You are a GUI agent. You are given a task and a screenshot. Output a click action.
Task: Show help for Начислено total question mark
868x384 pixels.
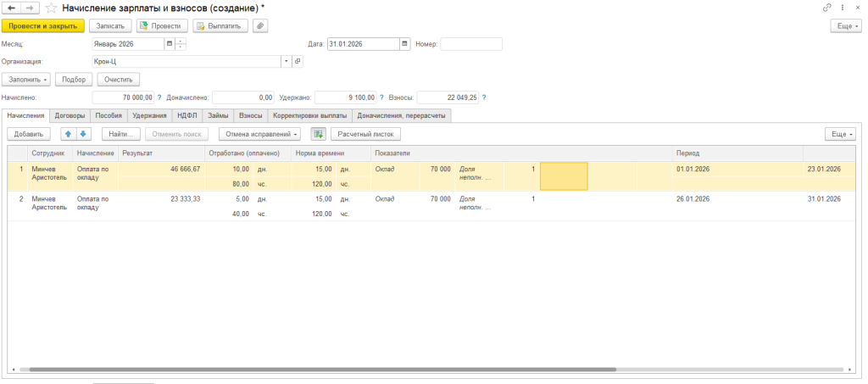(x=159, y=97)
